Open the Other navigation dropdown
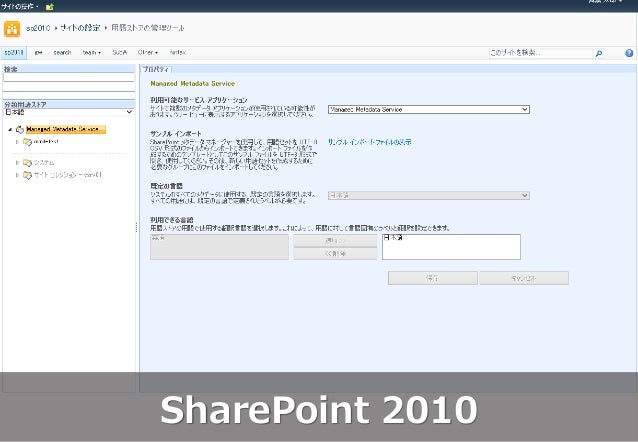The image size is (638, 442). (x=147, y=53)
